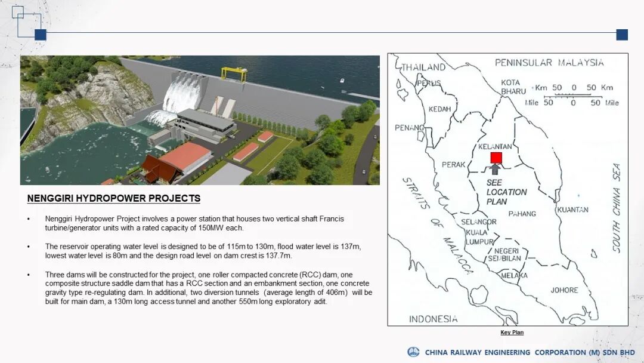Click 'SEE LOCATION PLAN' map label

(x=506, y=192)
